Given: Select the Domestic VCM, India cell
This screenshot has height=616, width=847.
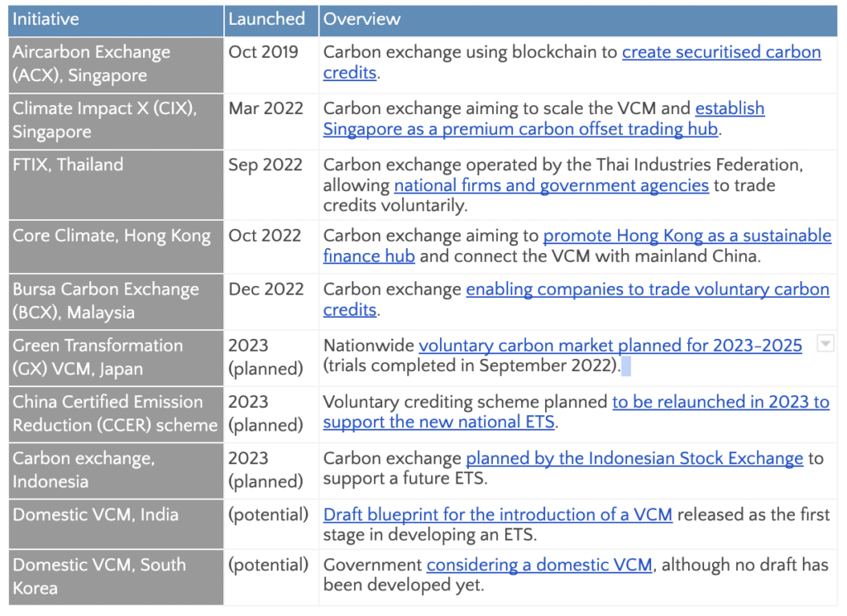Looking at the screenshot, I should [x=95, y=514].
